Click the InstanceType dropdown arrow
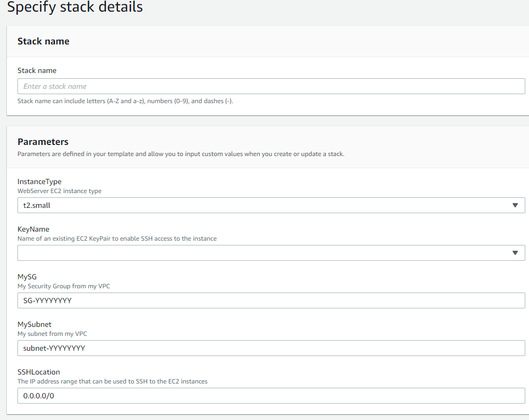This screenshot has width=529, height=420. (515, 205)
